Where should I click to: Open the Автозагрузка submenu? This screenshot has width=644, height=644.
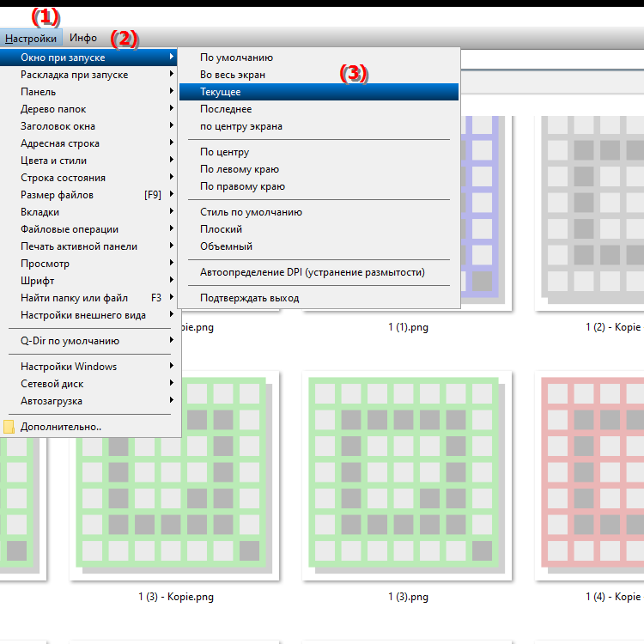88,401
